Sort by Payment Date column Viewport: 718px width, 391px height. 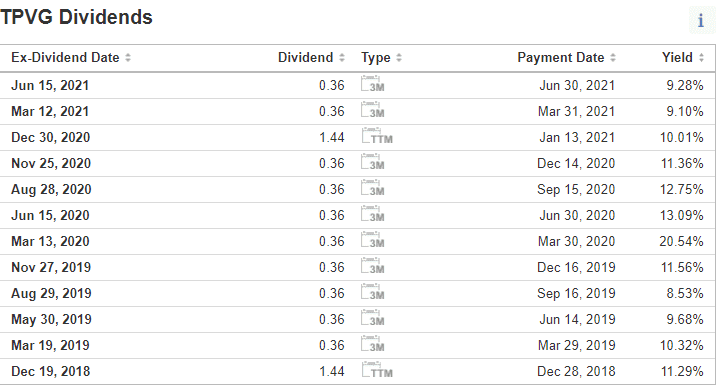pos(566,58)
